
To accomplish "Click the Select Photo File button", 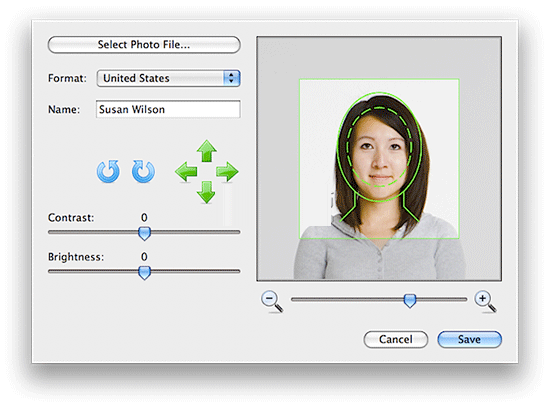I will click(x=144, y=45).
